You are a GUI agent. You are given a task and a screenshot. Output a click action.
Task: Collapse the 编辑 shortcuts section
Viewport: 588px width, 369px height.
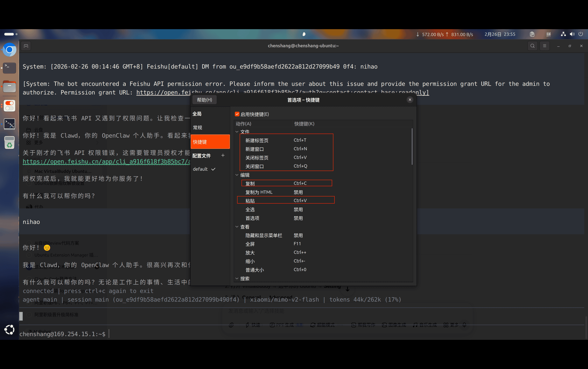[x=237, y=175]
